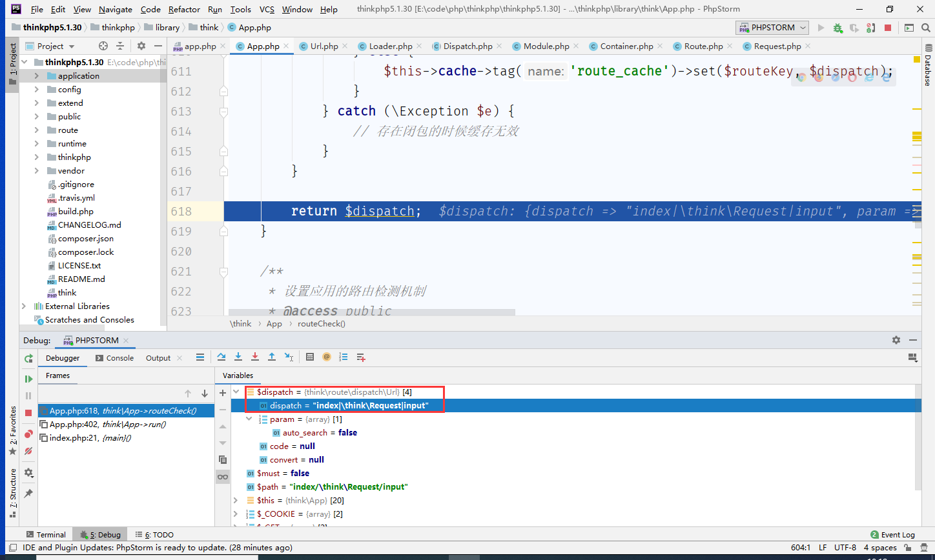Click the duplicate watch copy icon
This screenshot has width=935, height=560.
[223, 459]
